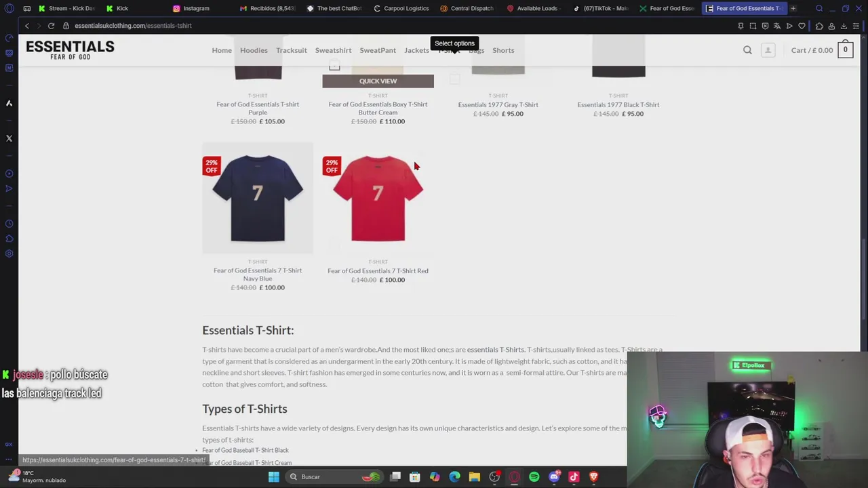Open the X Twitter sidebar icon
Image resolution: width=868 pixels, height=488 pixels.
coord(9,138)
